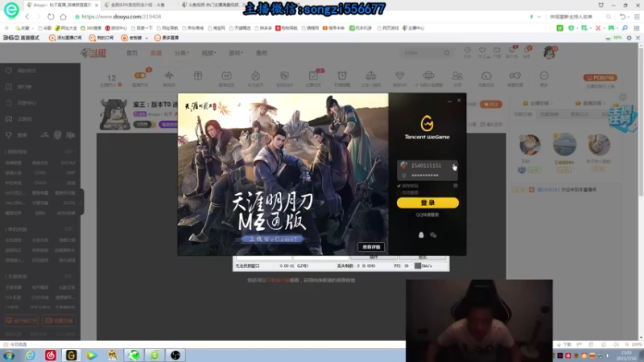
Task: Click the more ellipsis icon in streamer toolbar
Action: point(544,76)
